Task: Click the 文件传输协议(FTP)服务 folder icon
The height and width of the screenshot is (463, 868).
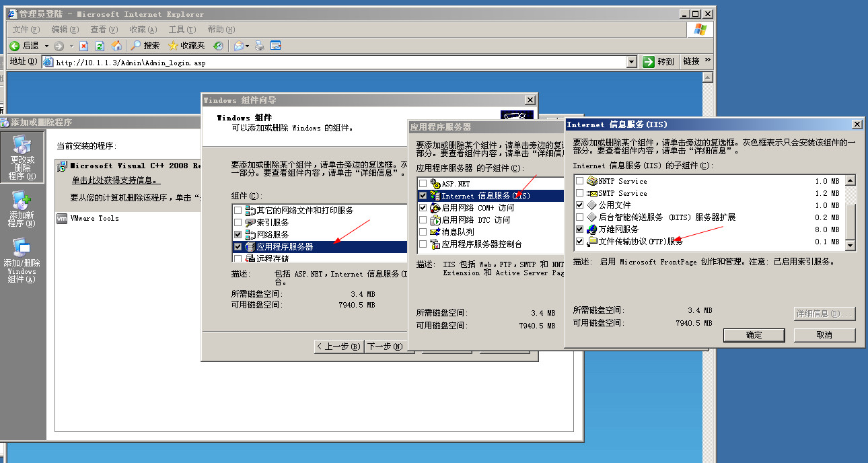Action: tap(591, 241)
